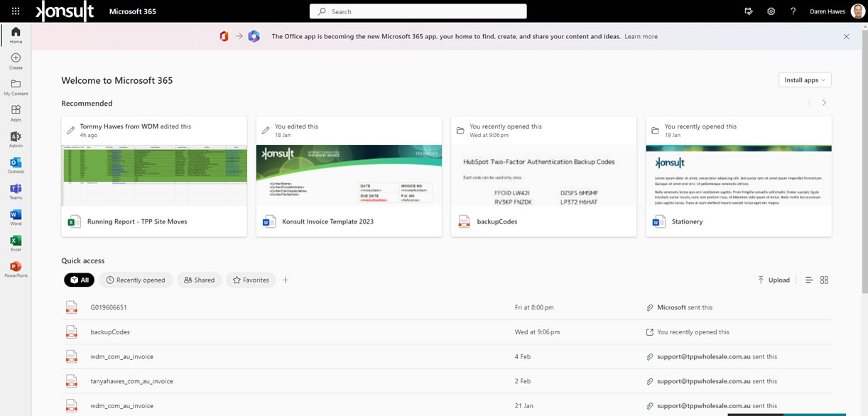Select the Recently opened filter tab

coord(136,280)
